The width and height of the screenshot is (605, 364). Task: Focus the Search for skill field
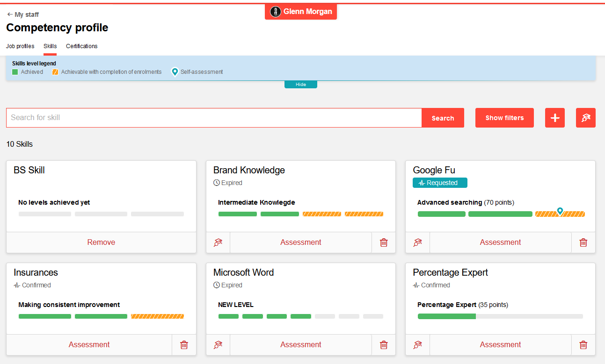click(x=214, y=118)
